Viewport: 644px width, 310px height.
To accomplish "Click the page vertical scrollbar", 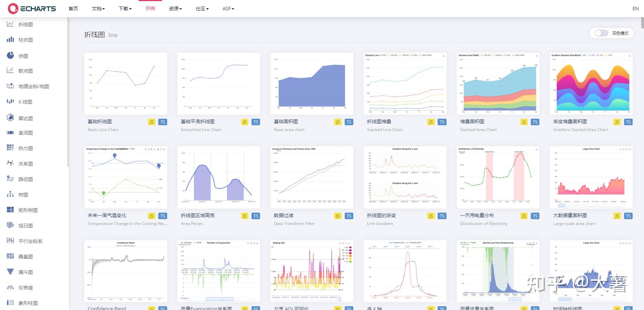I will pyautogui.click(x=642, y=23).
